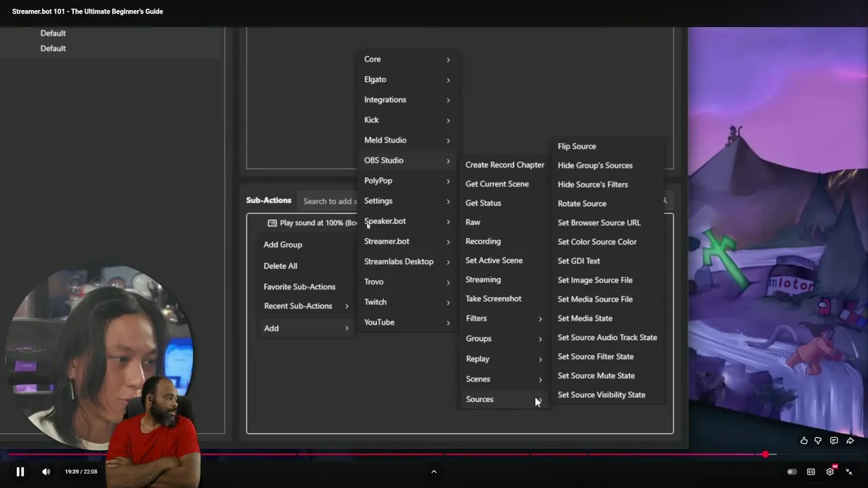Expand the Add submenu arrow
The width and height of the screenshot is (868, 488).
[347, 329]
